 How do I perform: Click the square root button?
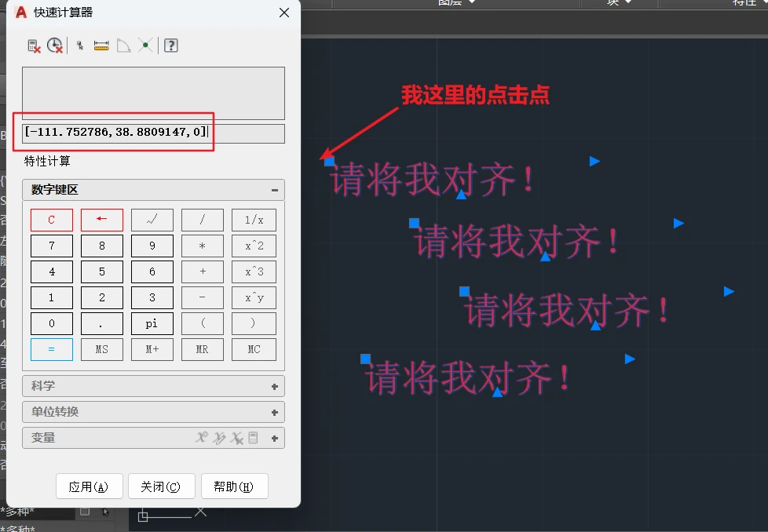[x=152, y=220]
